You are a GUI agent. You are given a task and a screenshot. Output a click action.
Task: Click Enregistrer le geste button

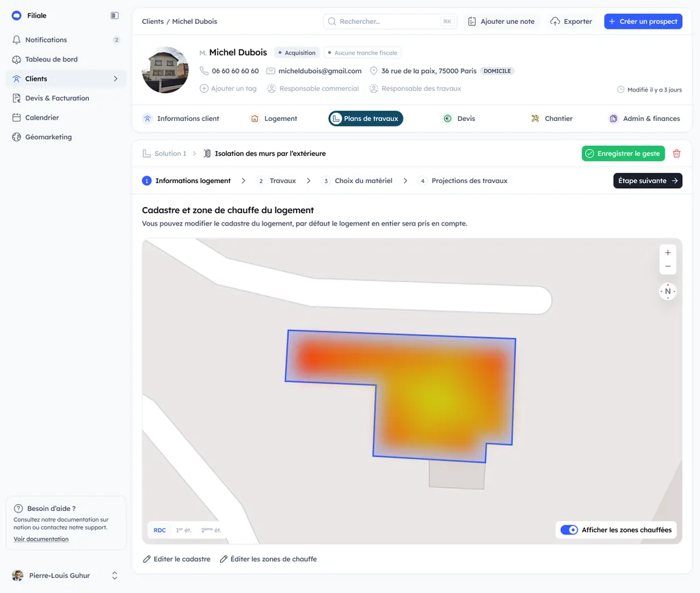pyautogui.click(x=623, y=154)
